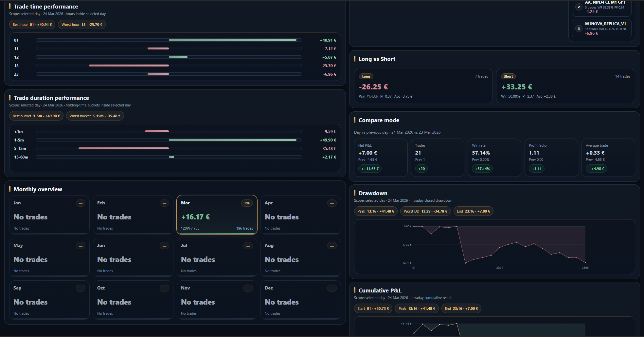Select the Feb monthly card

pos(133,215)
